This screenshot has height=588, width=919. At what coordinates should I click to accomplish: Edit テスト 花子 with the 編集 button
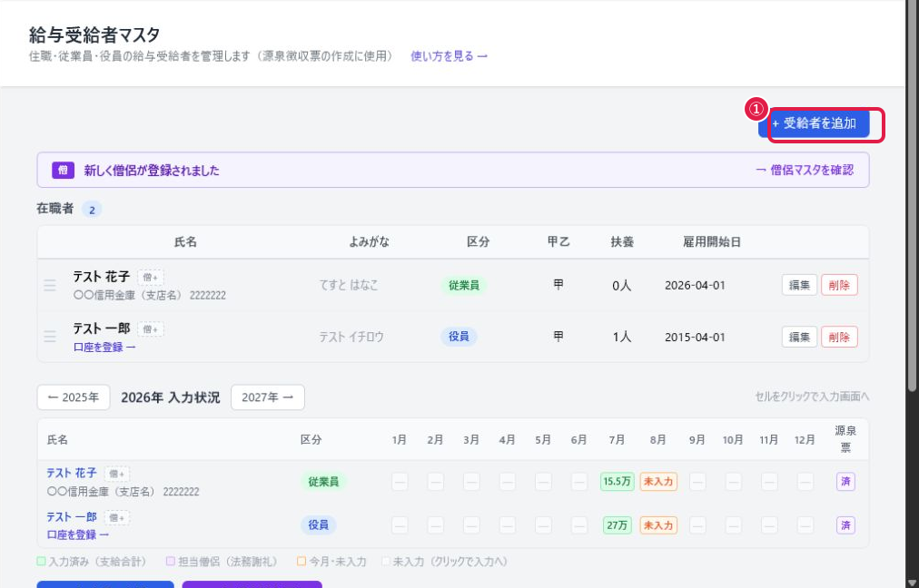[x=799, y=285]
